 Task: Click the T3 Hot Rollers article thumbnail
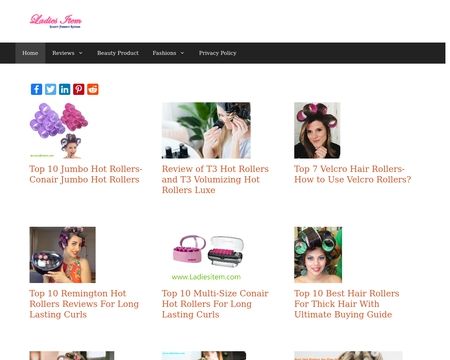pyautogui.click(x=206, y=130)
